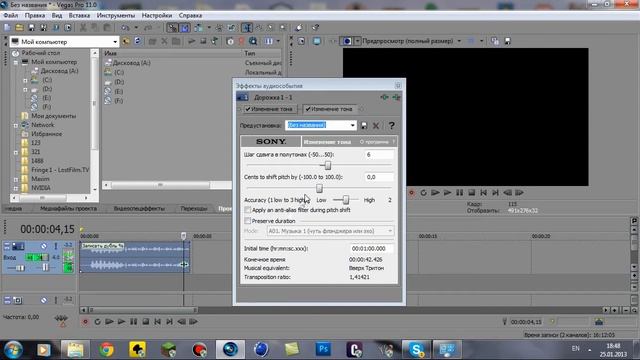The height and width of the screenshot is (360, 640).
Task: Click Play in the timeline transport
Action: click(121, 322)
